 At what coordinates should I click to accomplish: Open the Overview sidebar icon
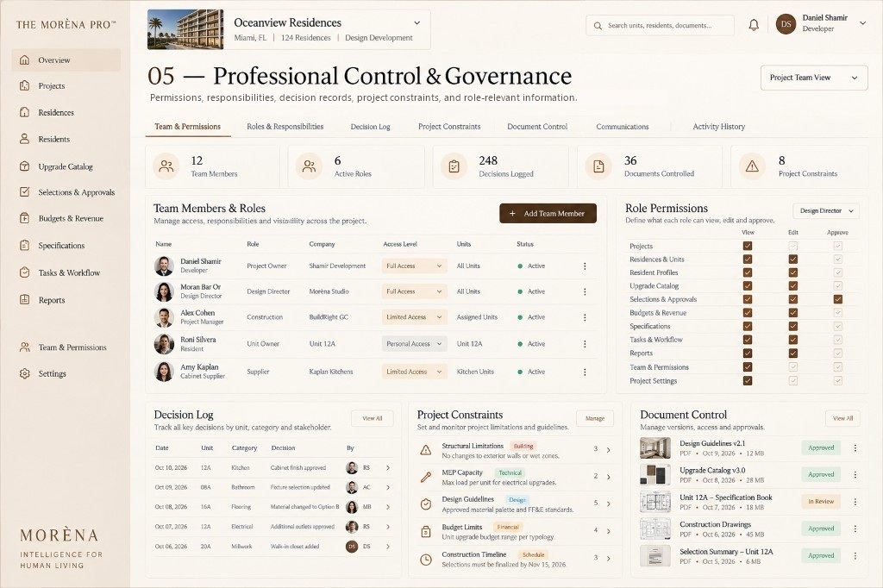24,59
